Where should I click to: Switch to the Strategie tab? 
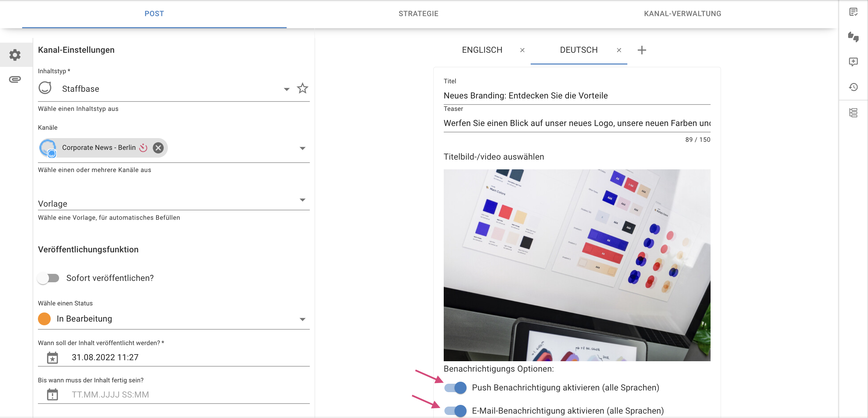[419, 14]
